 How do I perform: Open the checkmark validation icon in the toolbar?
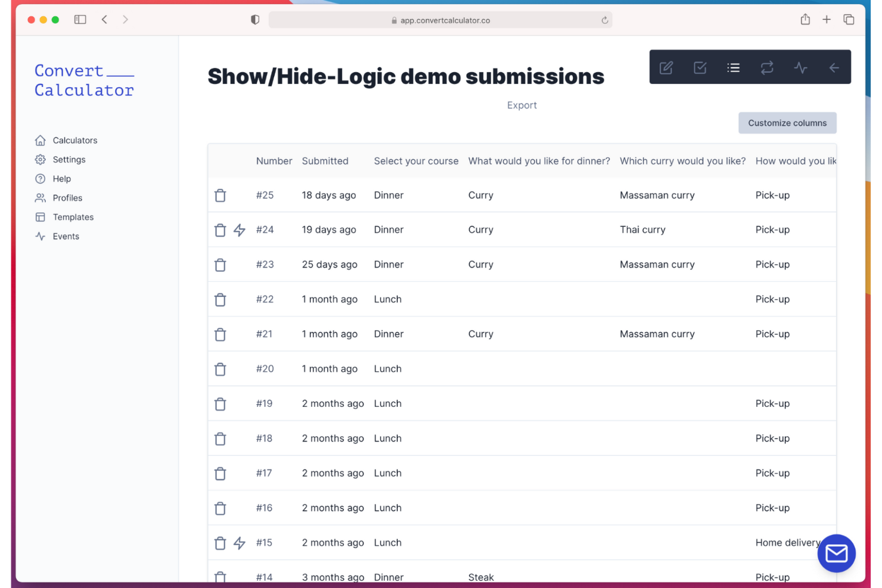tap(700, 67)
